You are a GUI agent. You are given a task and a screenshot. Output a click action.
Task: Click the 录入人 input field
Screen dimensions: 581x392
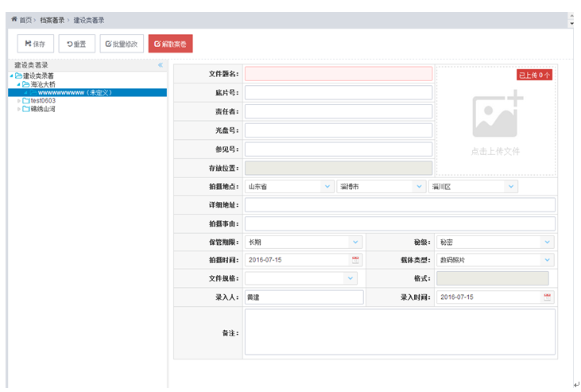point(304,297)
